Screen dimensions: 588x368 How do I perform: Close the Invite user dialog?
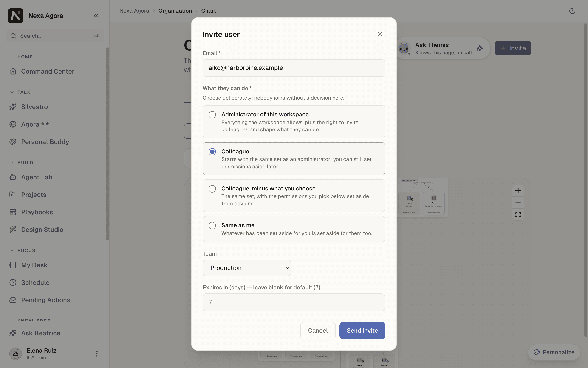pos(380,34)
